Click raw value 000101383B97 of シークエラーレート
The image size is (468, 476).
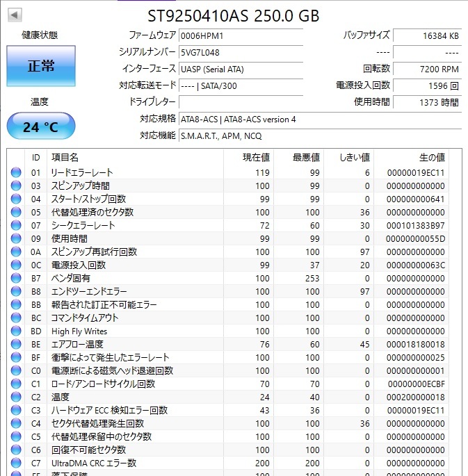point(415,226)
